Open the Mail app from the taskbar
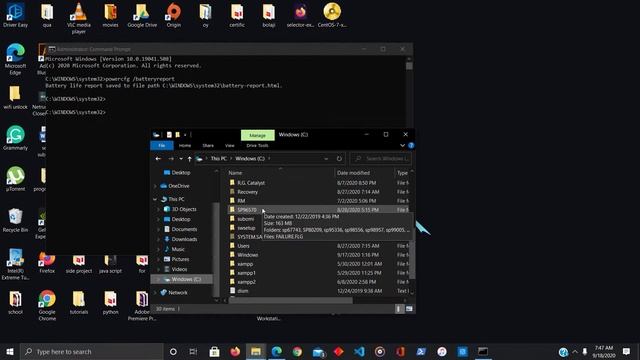 click(x=318, y=351)
